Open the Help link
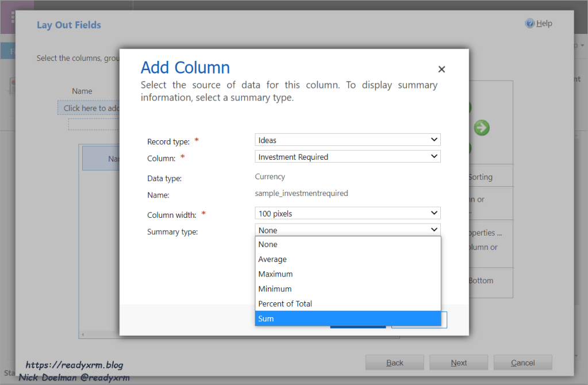This screenshot has width=588, height=385. (544, 24)
